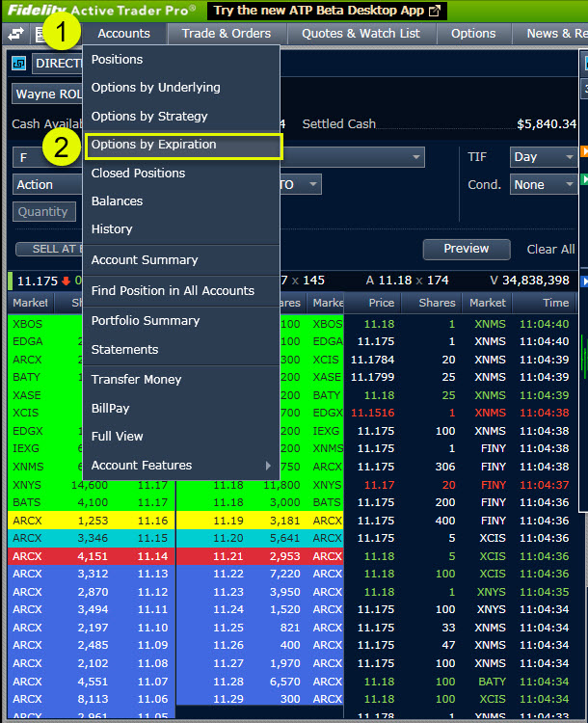Click the Clear All link
Image resolution: width=588 pixels, height=723 pixels.
(x=550, y=249)
